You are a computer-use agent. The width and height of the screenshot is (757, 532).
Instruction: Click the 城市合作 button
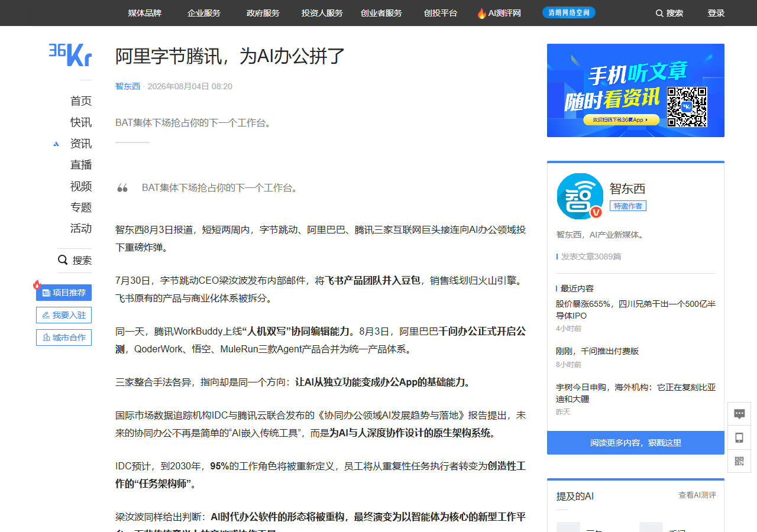click(x=64, y=338)
